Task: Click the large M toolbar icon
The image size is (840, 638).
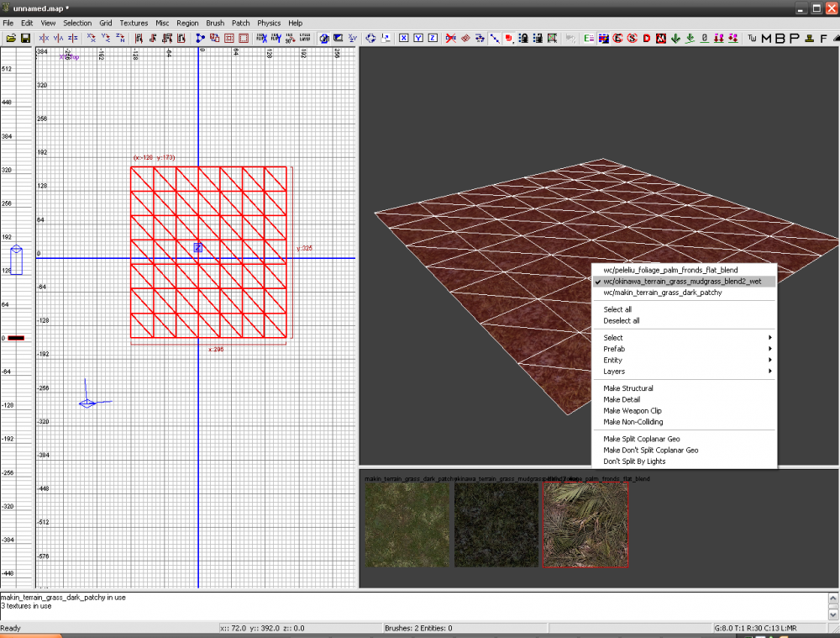Action: point(766,38)
